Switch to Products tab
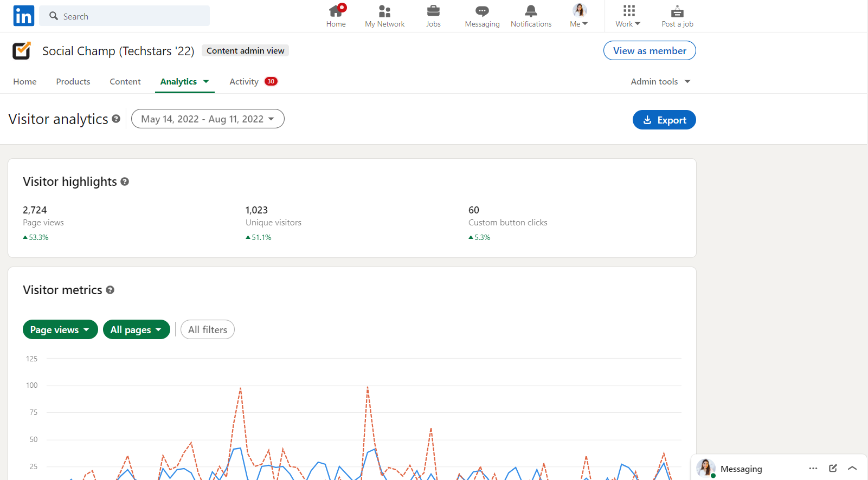Viewport: 868px width, 480px height. (x=73, y=81)
